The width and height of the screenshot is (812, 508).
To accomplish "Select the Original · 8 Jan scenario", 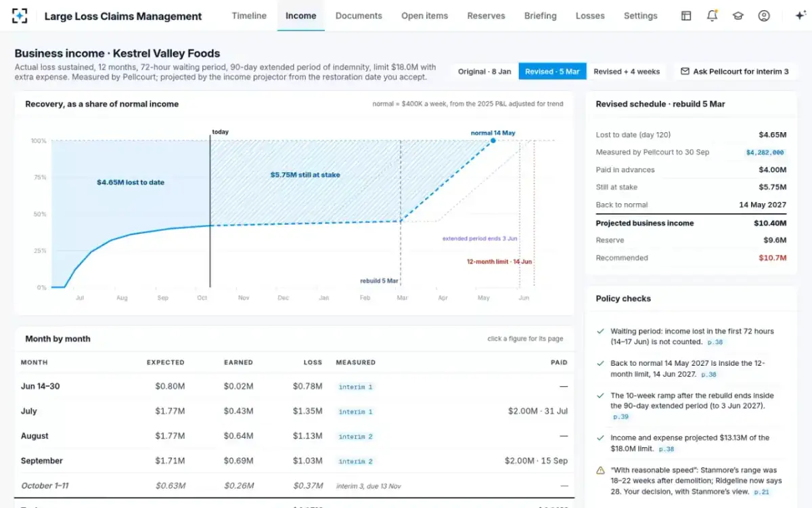I will [x=484, y=71].
